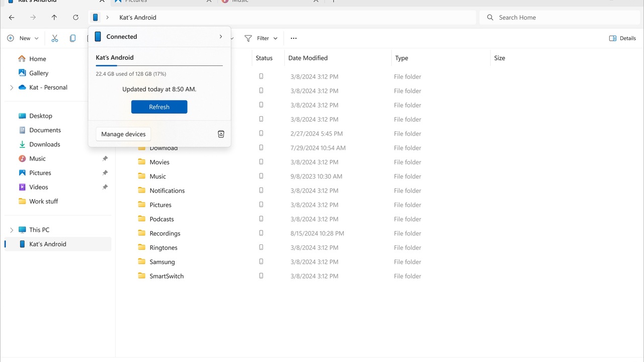Click the storage usage progress bar

point(159,65)
